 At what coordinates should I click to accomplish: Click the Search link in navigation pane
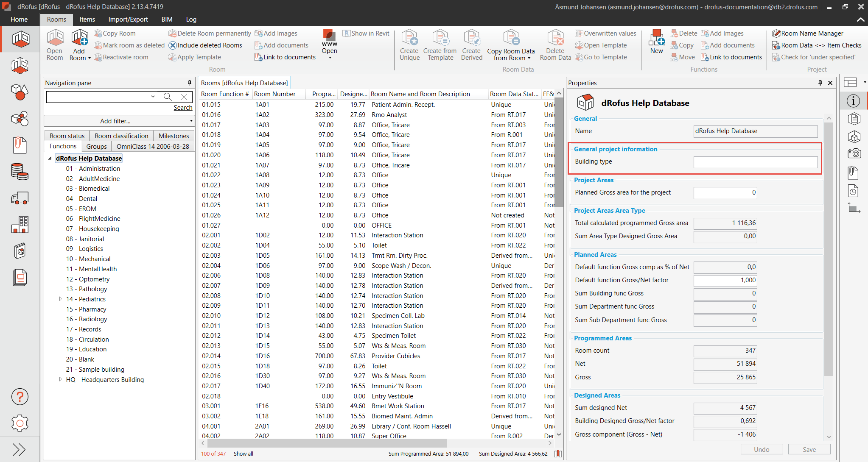coord(183,108)
